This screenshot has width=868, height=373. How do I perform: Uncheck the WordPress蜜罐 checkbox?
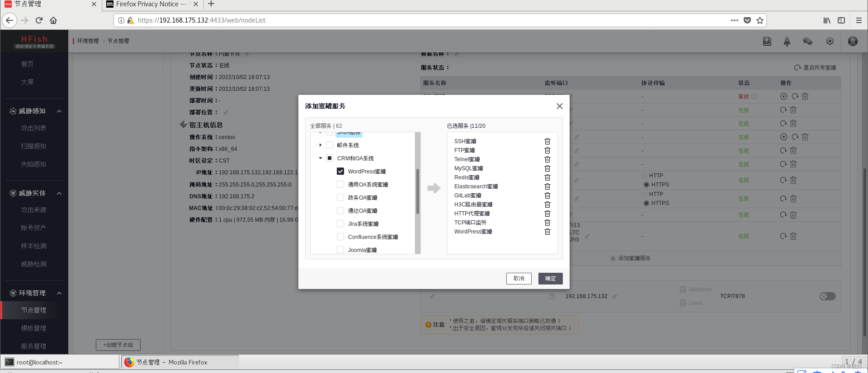tap(340, 172)
